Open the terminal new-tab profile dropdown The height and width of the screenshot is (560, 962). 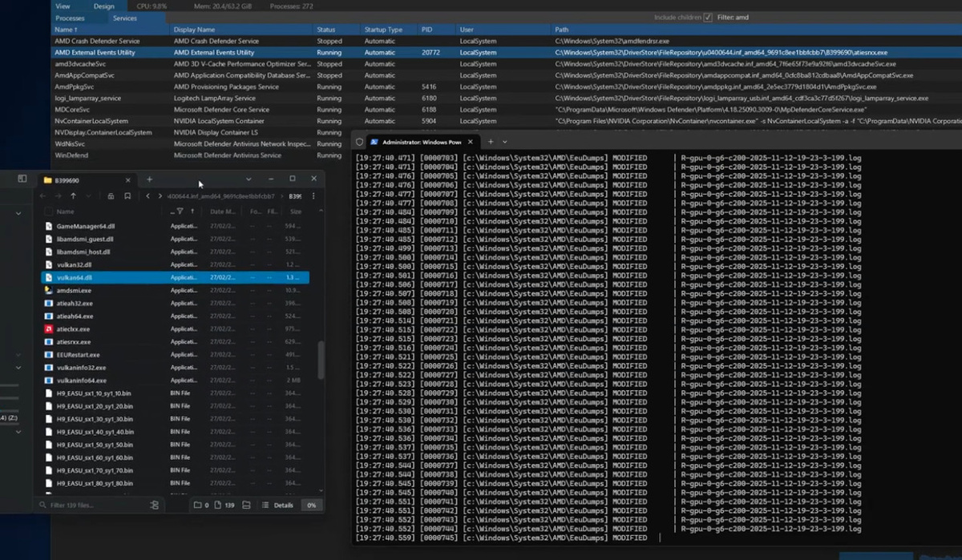pyautogui.click(x=505, y=142)
